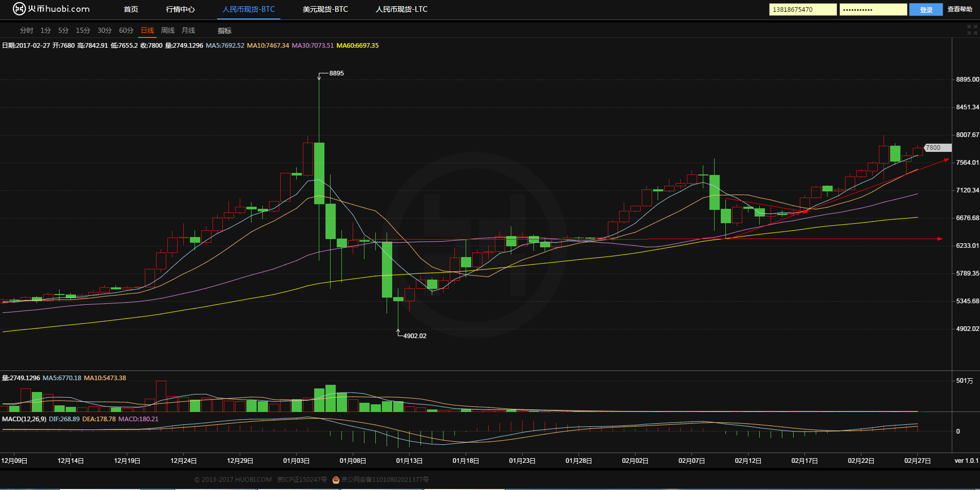
Task: Open the 首页 home menu item
Action: [131, 9]
